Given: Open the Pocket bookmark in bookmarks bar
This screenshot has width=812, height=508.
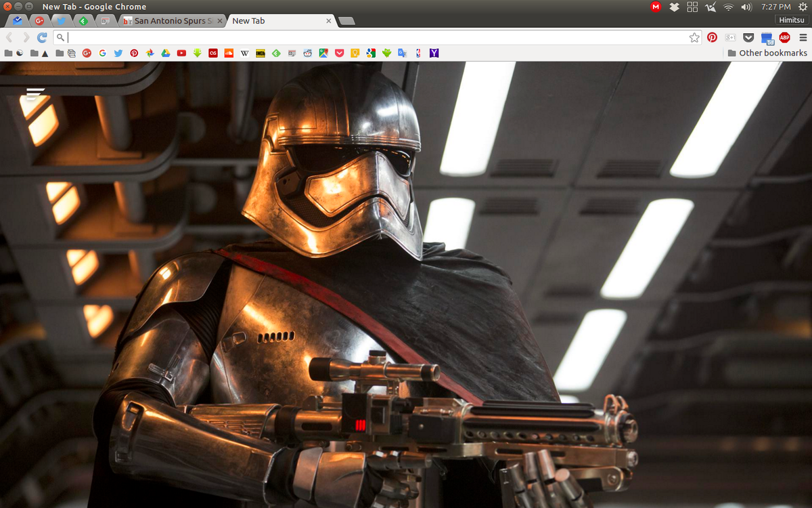Looking at the screenshot, I should coord(339,53).
